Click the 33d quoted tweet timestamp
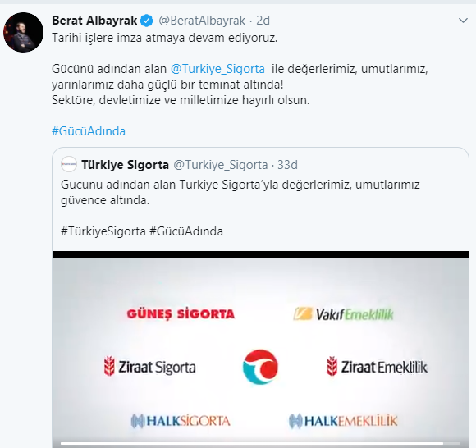Image resolution: width=476 pixels, height=448 pixels. coord(287,165)
